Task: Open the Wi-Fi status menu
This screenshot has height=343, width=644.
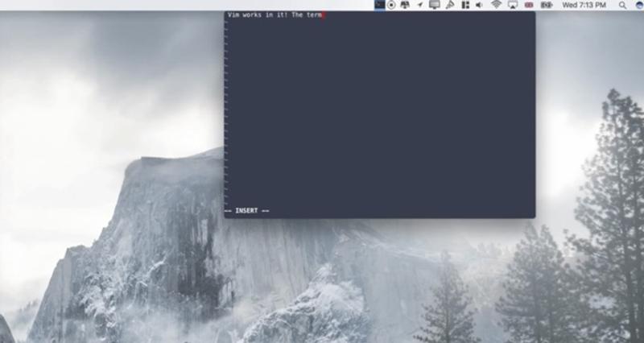Action: click(x=496, y=5)
